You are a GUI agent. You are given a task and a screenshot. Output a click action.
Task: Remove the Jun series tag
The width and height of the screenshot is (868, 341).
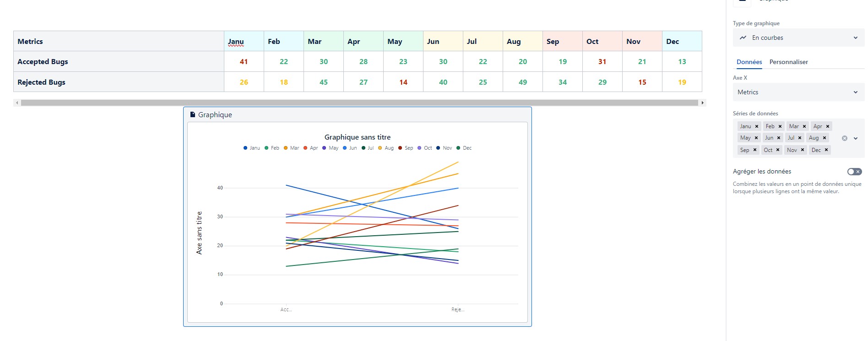coord(779,138)
